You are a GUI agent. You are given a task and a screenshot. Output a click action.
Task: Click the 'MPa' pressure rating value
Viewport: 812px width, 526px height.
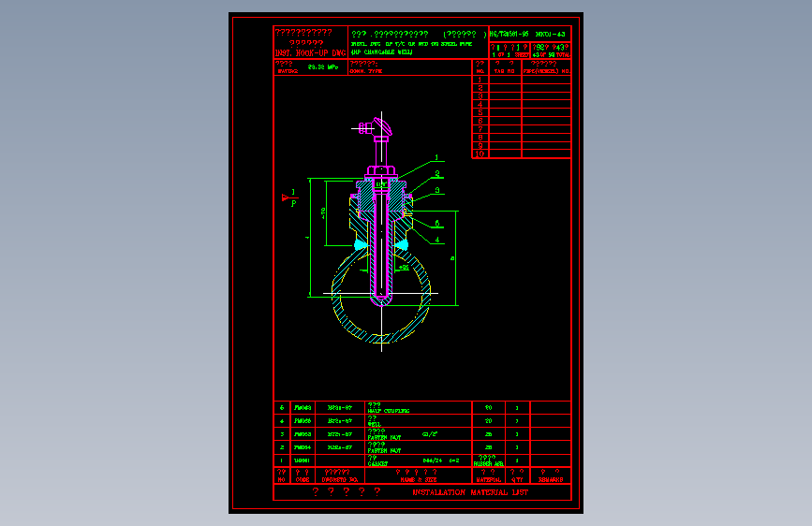tap(322, 67)
